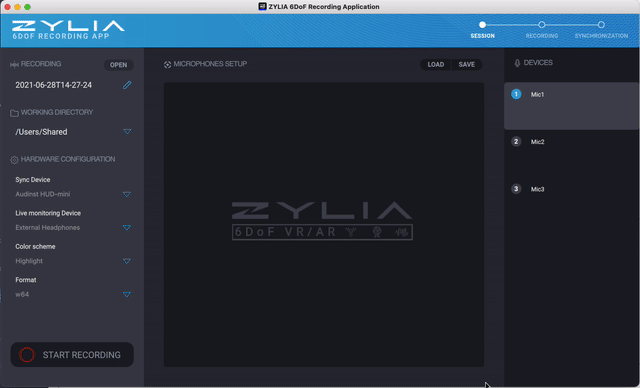Image resolution: width=640 pixels, height=388 pixels.
Task: Click the ZYLIA 6DoF Recording App logo
Action: coord(68,30)
